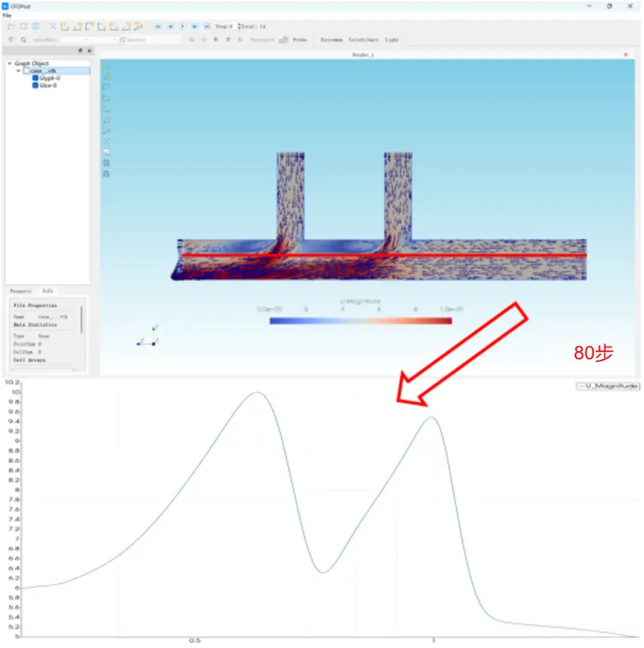
Task: Collapse the Graph Object tree node
Action: [10, 63]
